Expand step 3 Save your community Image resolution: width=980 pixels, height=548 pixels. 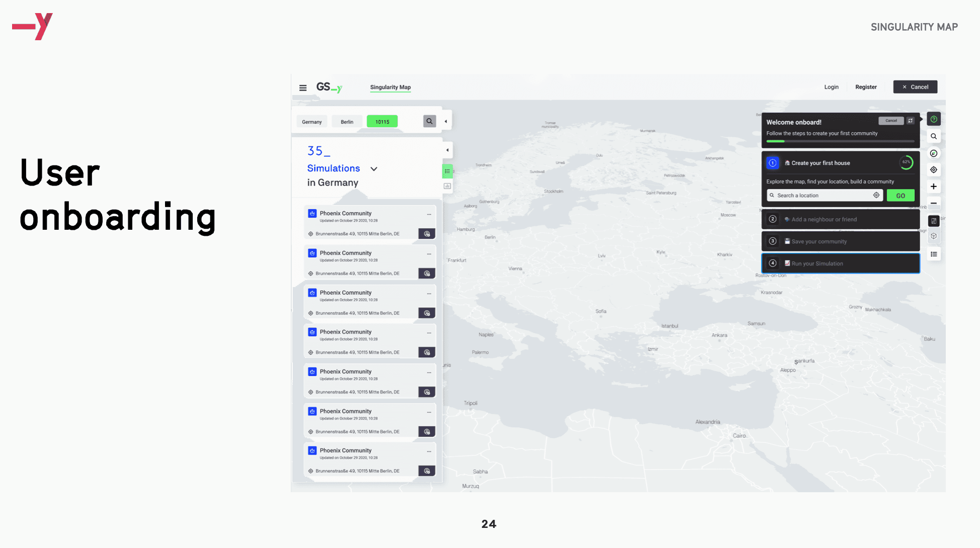(841, 241)
